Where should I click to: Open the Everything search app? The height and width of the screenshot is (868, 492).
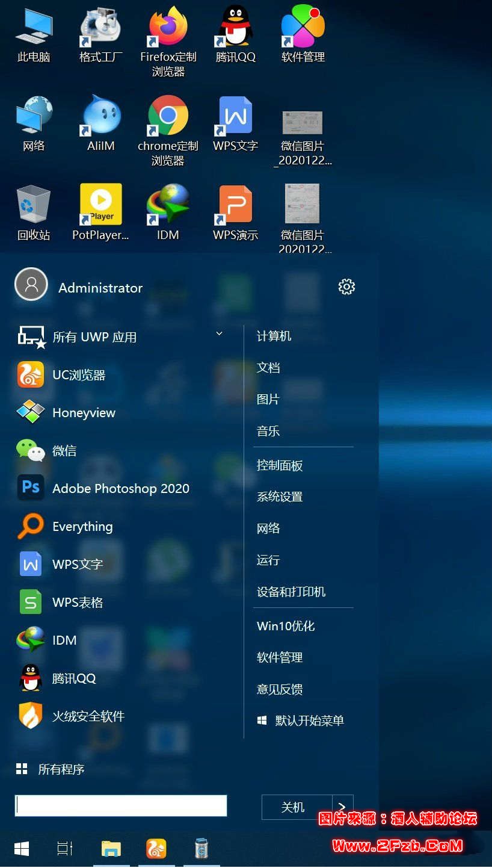coord(82,526)
